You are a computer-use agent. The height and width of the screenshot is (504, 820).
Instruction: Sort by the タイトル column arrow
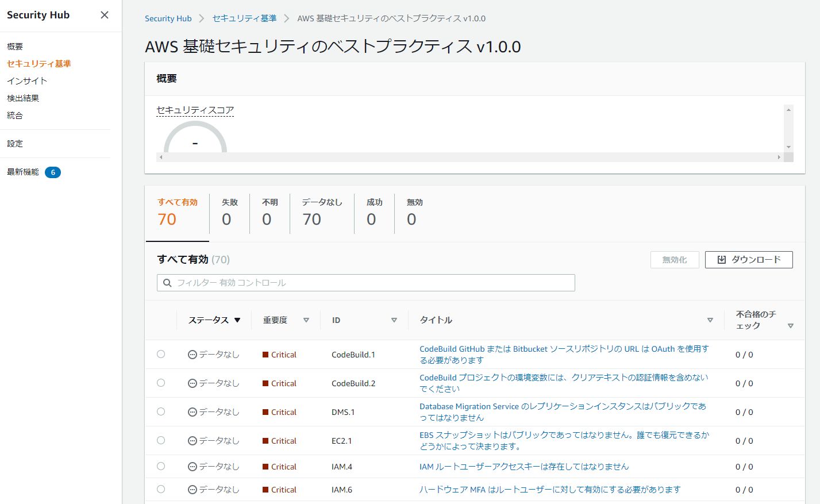coord(710,320)
